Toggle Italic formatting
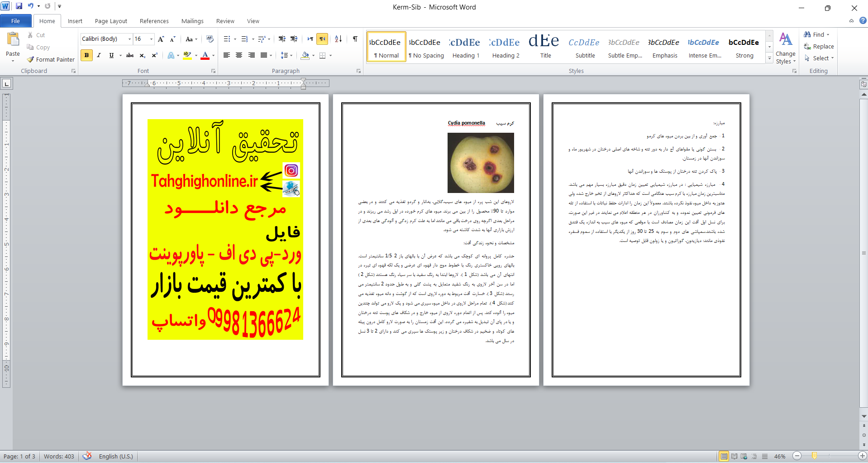 (x=99, y=55)
